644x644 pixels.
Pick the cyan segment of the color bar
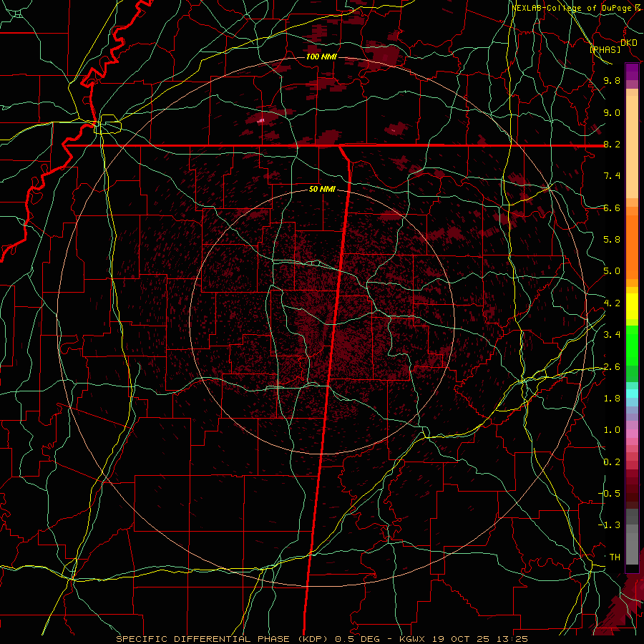pos(632,393)
